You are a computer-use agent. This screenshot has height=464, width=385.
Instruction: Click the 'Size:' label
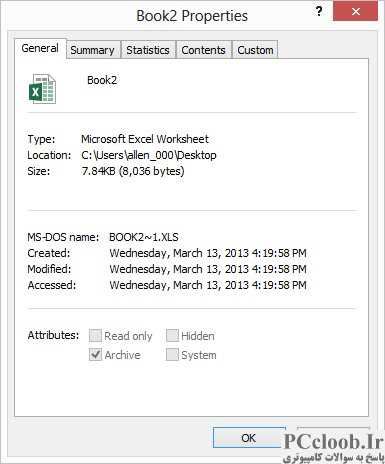click(39, 171)
